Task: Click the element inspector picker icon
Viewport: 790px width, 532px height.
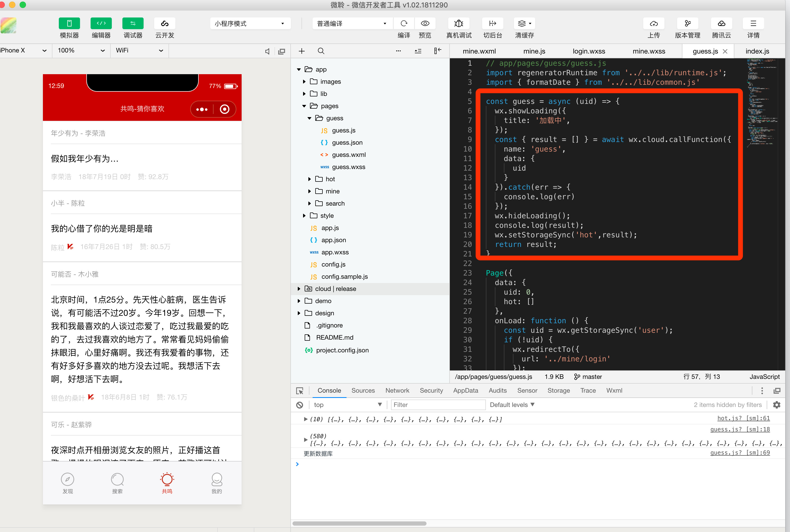Action: click(x=300, y=391)
